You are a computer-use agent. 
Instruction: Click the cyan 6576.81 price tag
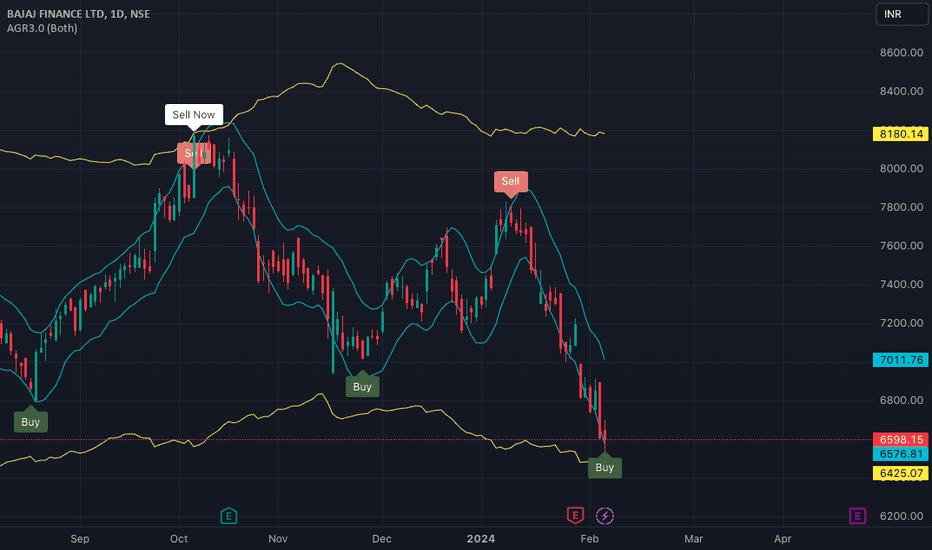900,454
